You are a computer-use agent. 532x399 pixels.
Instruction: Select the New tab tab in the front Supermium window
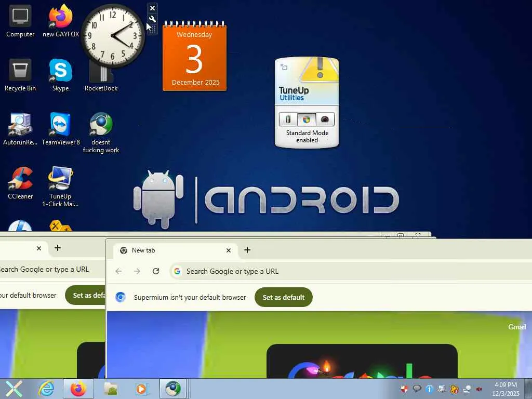click(176, 250)
